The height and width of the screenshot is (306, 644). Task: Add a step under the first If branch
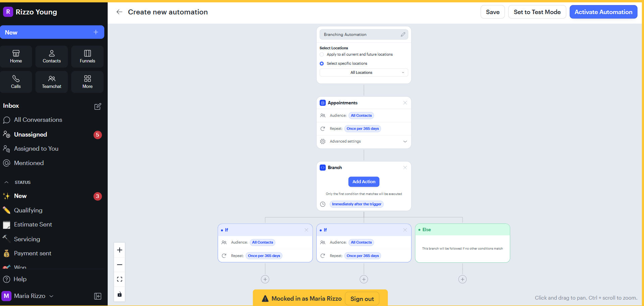[x=265, y=279]
